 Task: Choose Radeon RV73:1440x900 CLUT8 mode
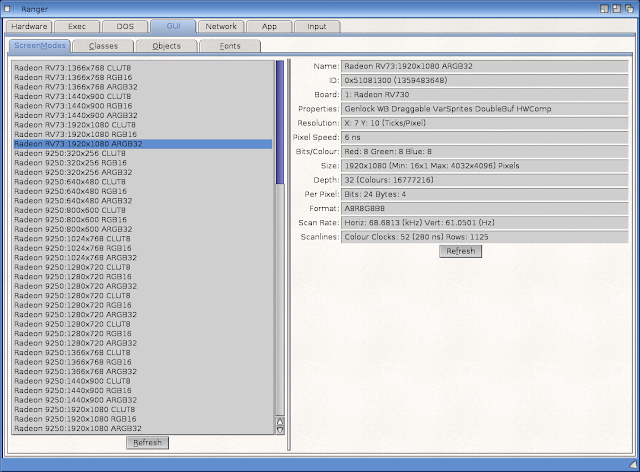pyautogui.click(x=143, y=96)
